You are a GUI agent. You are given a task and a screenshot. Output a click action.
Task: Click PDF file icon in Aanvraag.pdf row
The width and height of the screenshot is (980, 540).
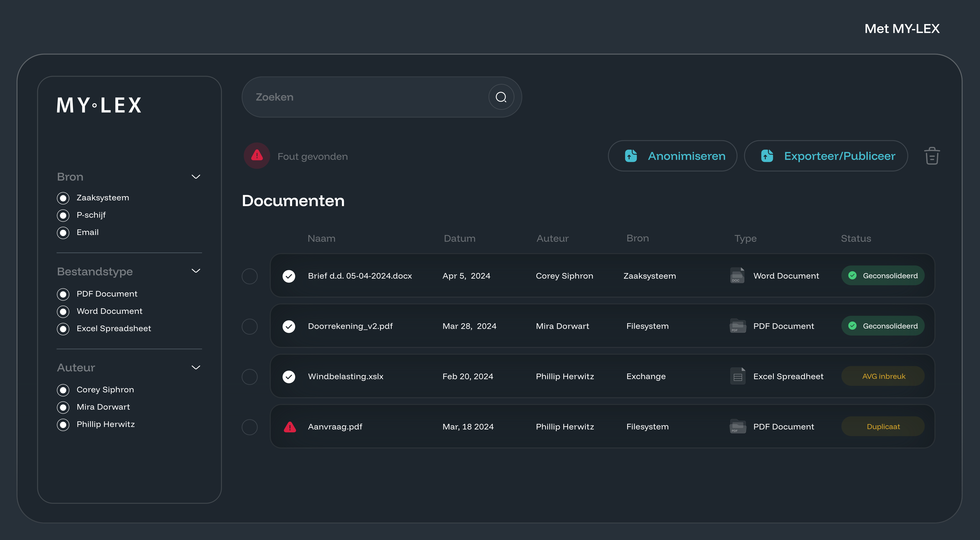pyautogui.click(x=737, y=427)
